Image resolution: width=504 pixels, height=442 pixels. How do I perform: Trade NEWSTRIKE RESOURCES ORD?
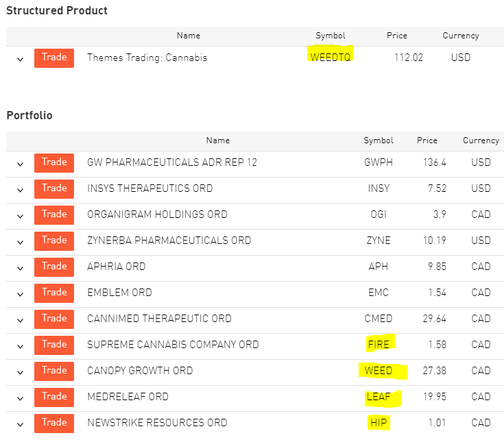click(54, 423)
